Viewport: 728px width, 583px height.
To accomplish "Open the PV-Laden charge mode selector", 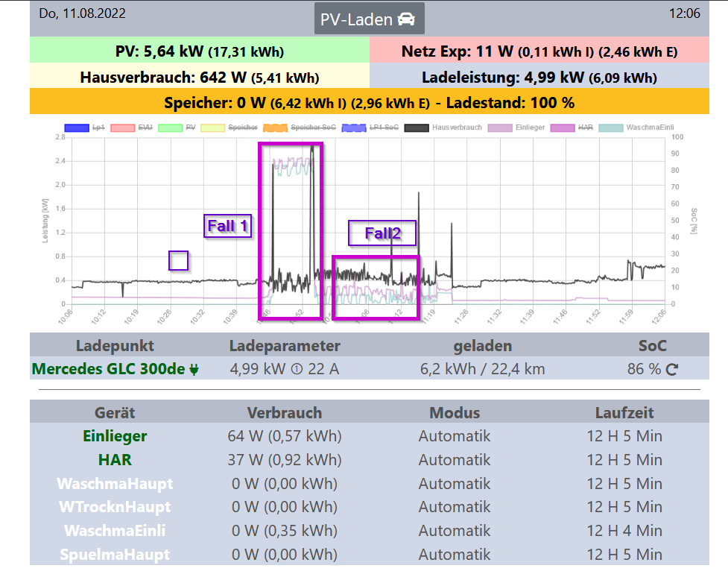I will coord(369,19).
